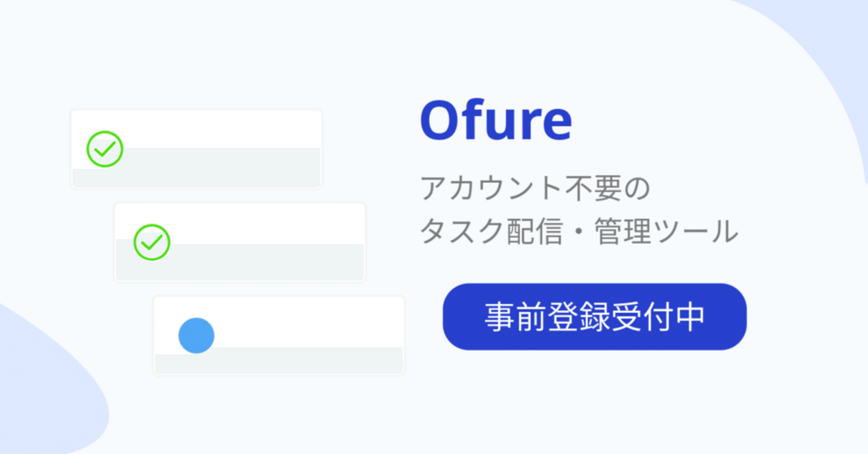Click the 事前登録 characters on the blue button
Screen dimensions: 868x454
coord(540,317)
